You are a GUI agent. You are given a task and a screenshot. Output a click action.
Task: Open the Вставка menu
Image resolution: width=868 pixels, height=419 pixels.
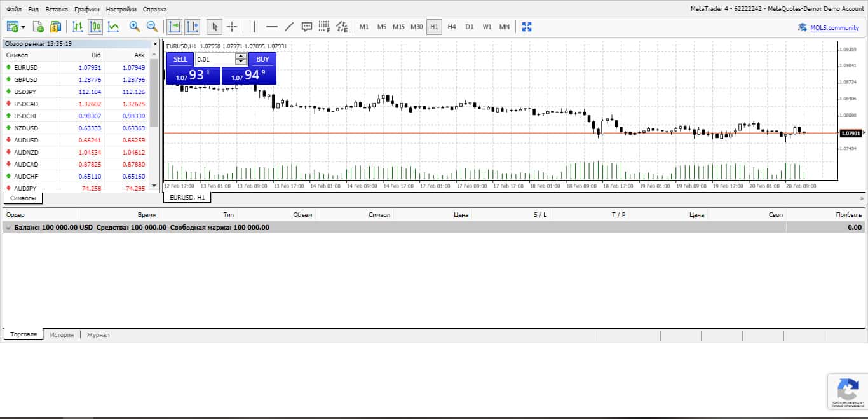pos(57,10)
